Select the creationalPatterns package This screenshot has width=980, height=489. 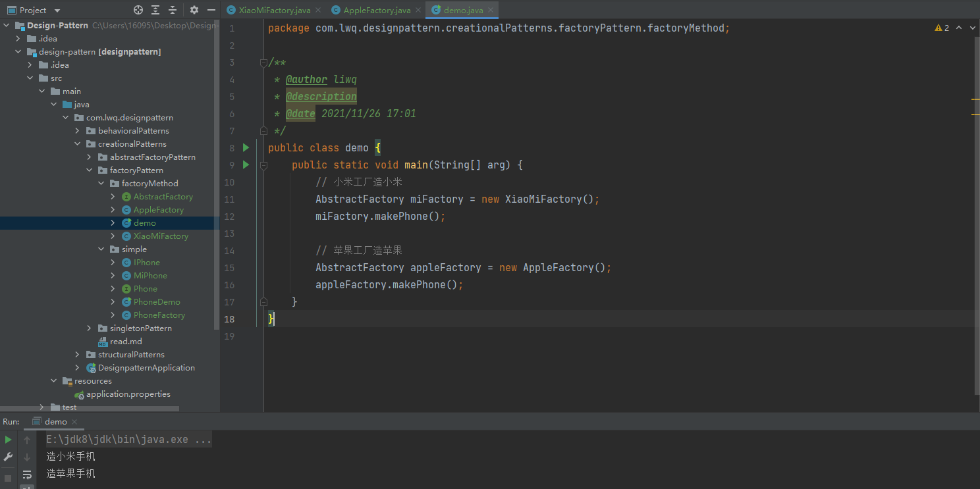[x=132, y=144]
